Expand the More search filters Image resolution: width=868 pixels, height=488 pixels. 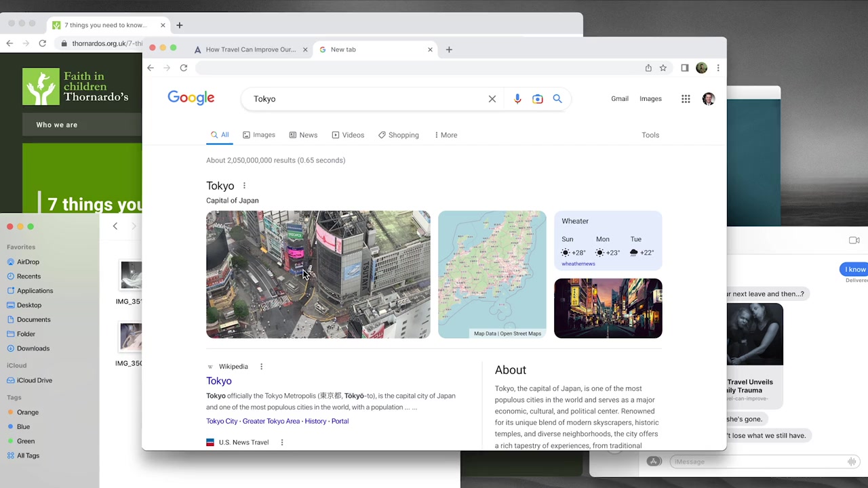tap(446, 135)
